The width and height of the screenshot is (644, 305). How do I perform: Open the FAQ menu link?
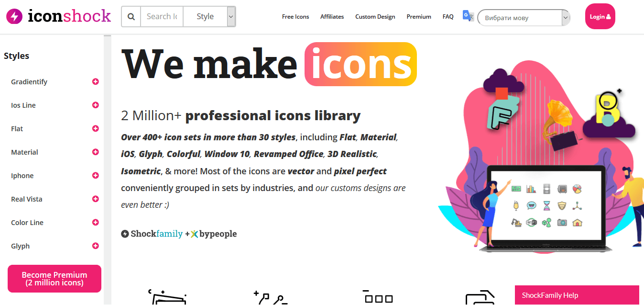click(448, 17)
